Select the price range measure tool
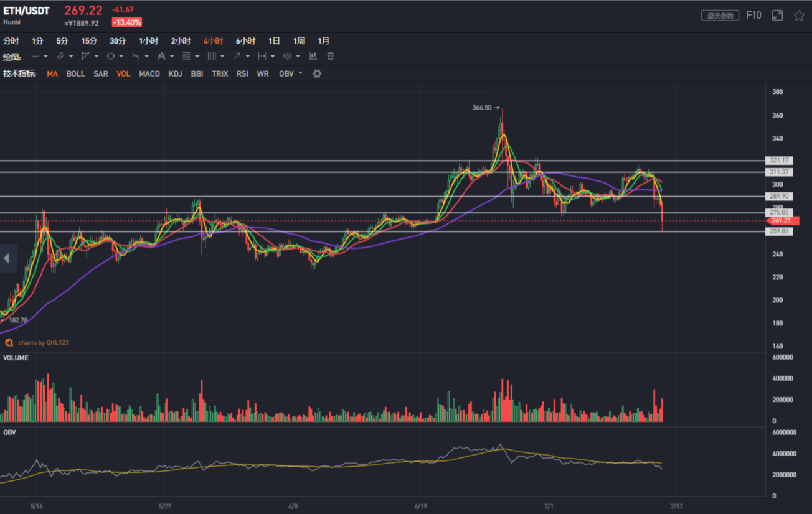812x514 pixels. pyautogui.click(x=262, y=56)
